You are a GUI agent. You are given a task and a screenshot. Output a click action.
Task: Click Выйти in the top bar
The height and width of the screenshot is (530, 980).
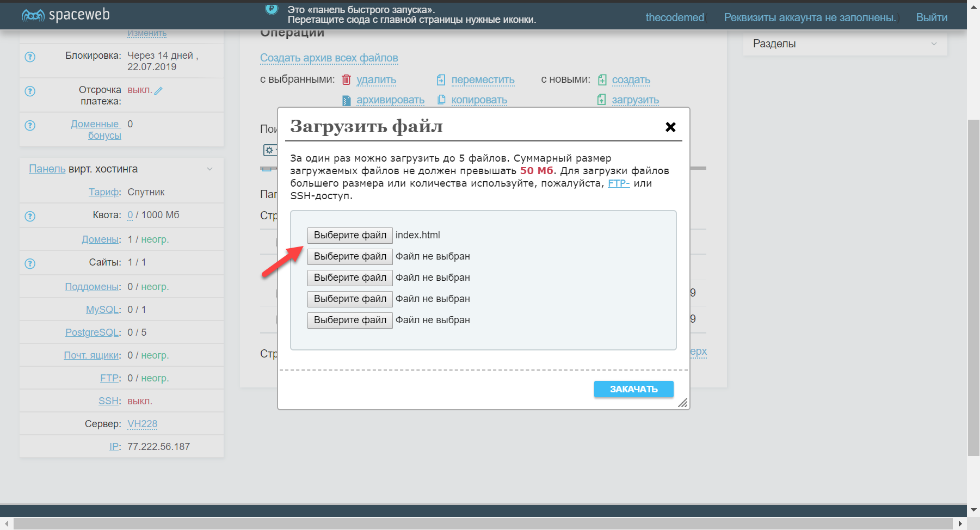pyautogui.click(x=931, y=17)
